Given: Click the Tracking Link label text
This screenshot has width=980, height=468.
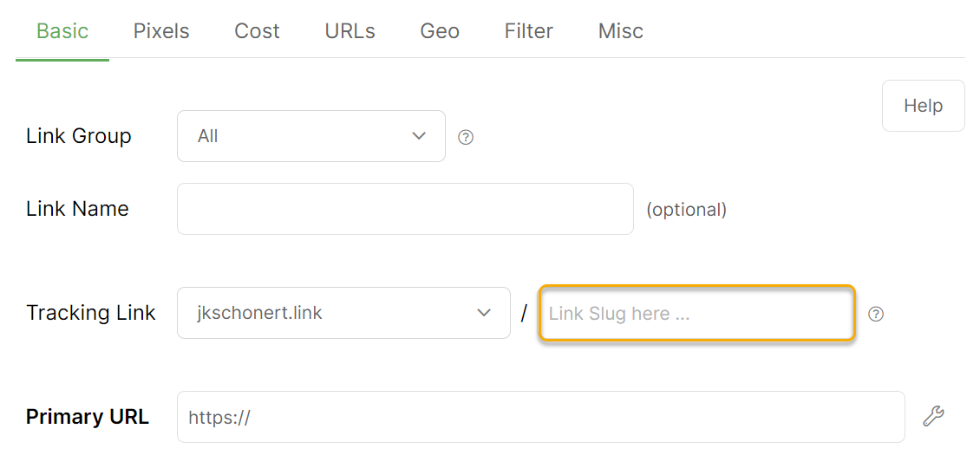Looking at the screenshot, I should click(x=91, y=313).
